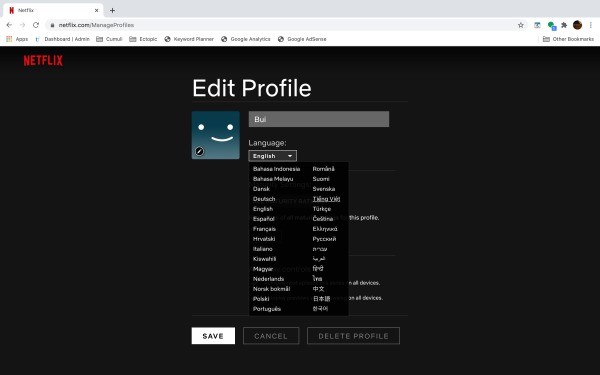
Task: Select Türkçe language option
Action: click(x=321, y=209)
